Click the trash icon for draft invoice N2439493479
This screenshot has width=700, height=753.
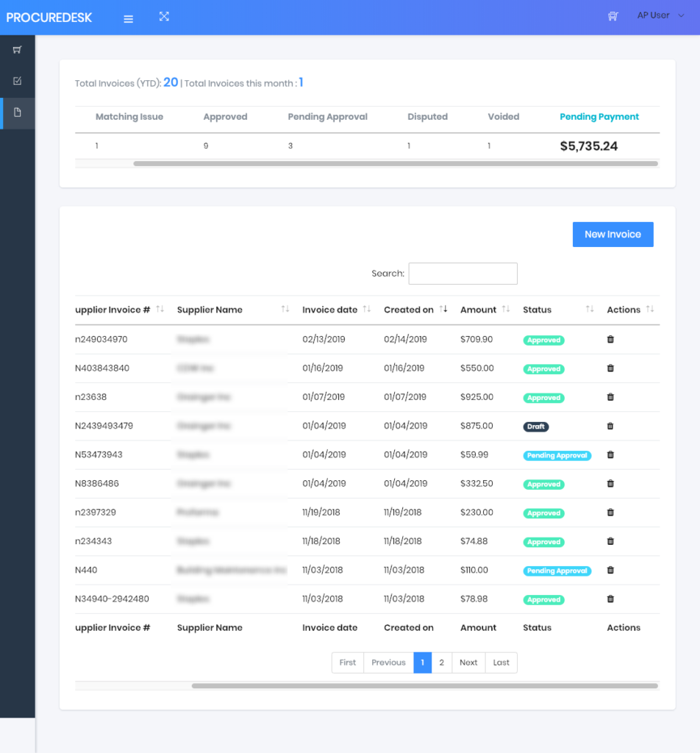pos(610,426)
